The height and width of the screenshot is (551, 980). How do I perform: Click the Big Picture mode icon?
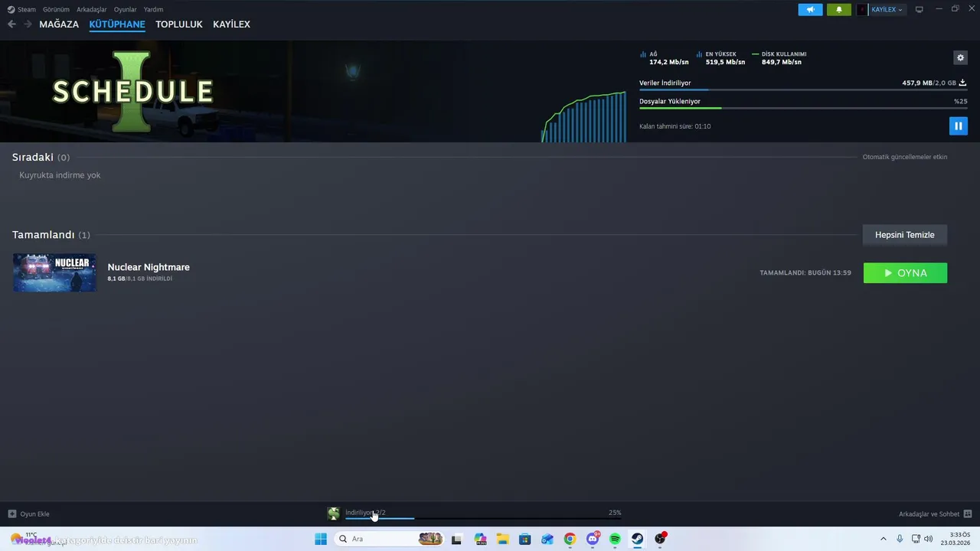[920, 9]
